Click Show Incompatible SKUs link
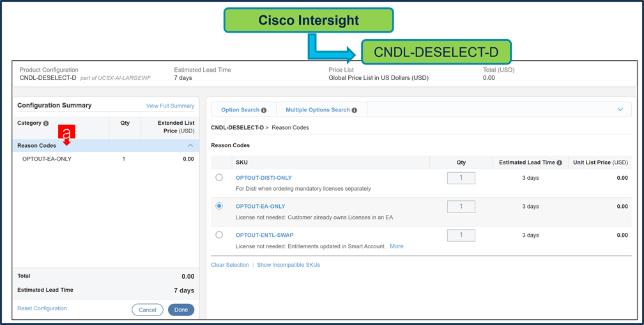Image resolution: width=644 pixels, height=325 pixels. point(288,265)
